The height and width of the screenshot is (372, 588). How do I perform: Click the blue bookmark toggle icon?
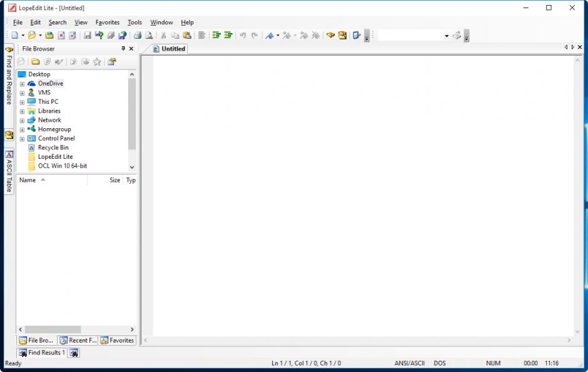pos(269,35)
